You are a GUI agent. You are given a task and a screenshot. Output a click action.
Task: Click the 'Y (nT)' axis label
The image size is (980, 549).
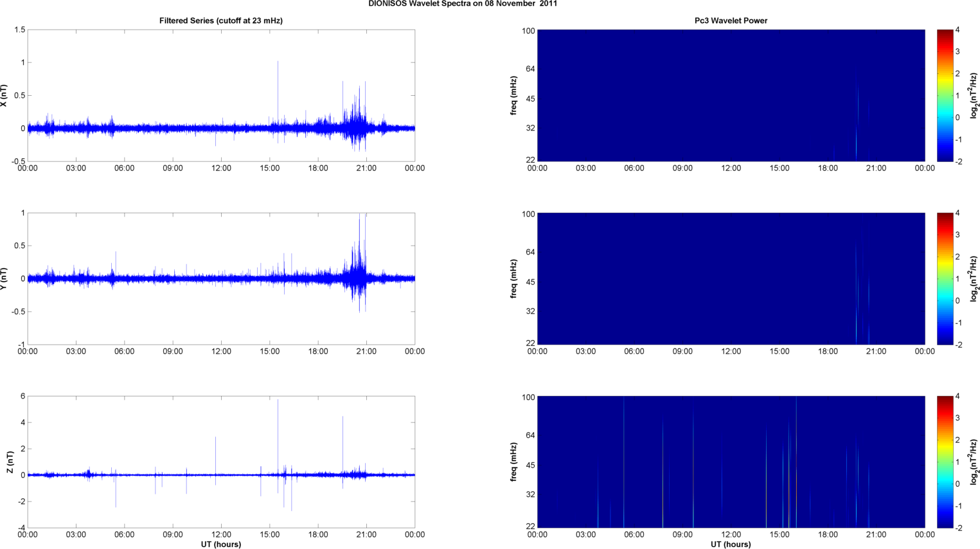pyautogui.click(x=4, y=278)
